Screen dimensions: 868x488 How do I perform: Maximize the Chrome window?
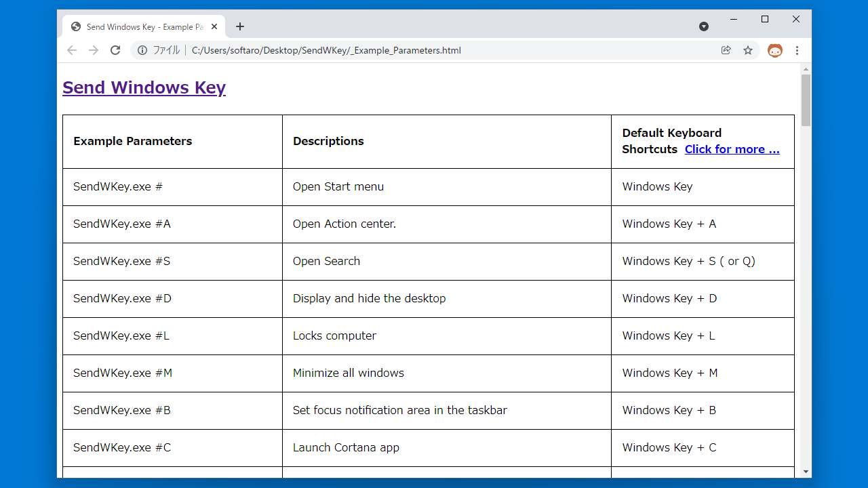[765, 20]
